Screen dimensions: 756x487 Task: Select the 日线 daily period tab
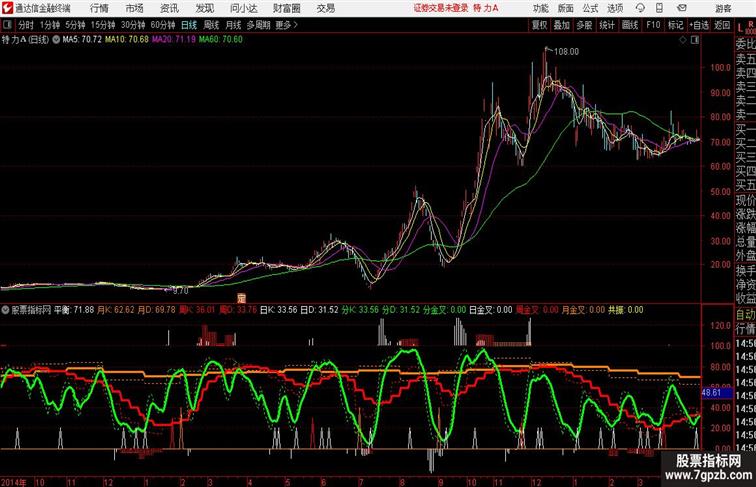(189, 25)
